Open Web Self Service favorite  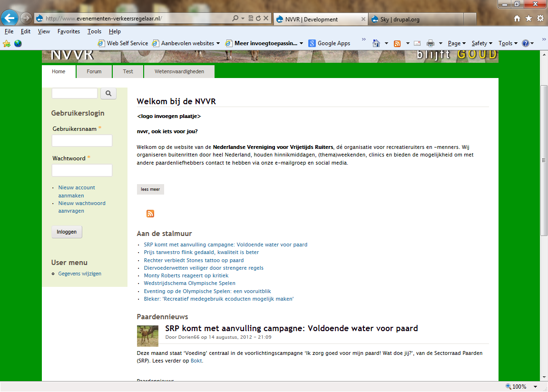[123, 43]
